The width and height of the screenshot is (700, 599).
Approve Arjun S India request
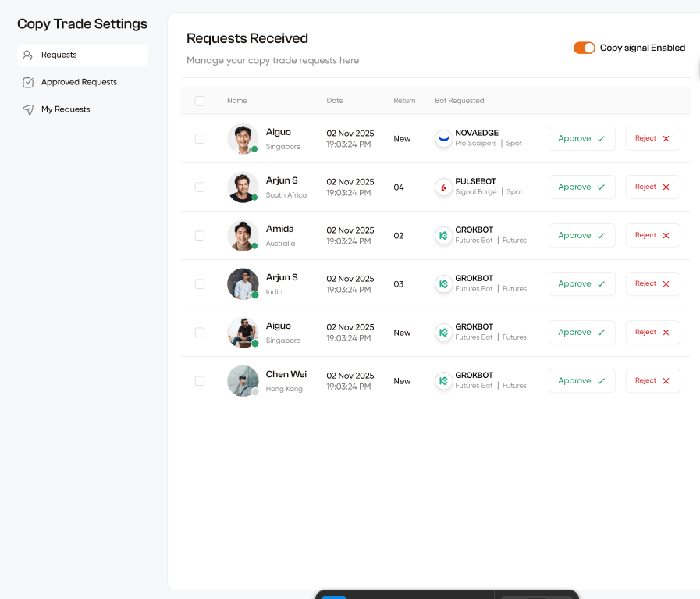click(581, 284)
